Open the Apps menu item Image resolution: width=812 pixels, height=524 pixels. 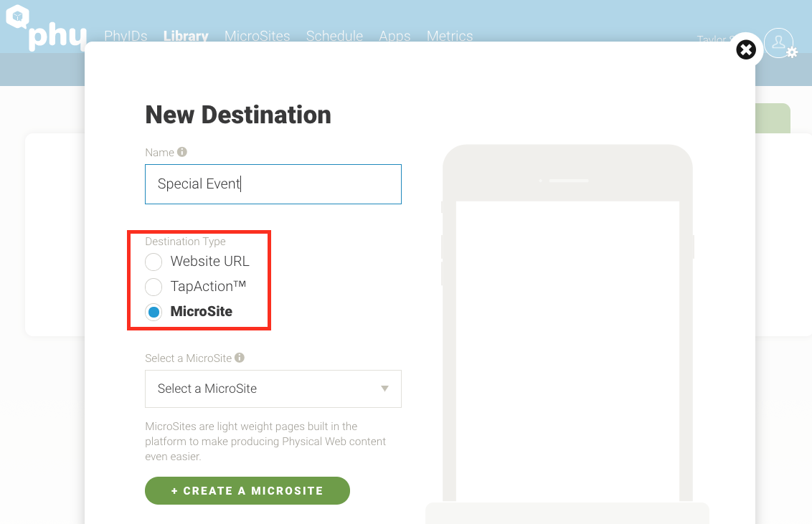395,36
